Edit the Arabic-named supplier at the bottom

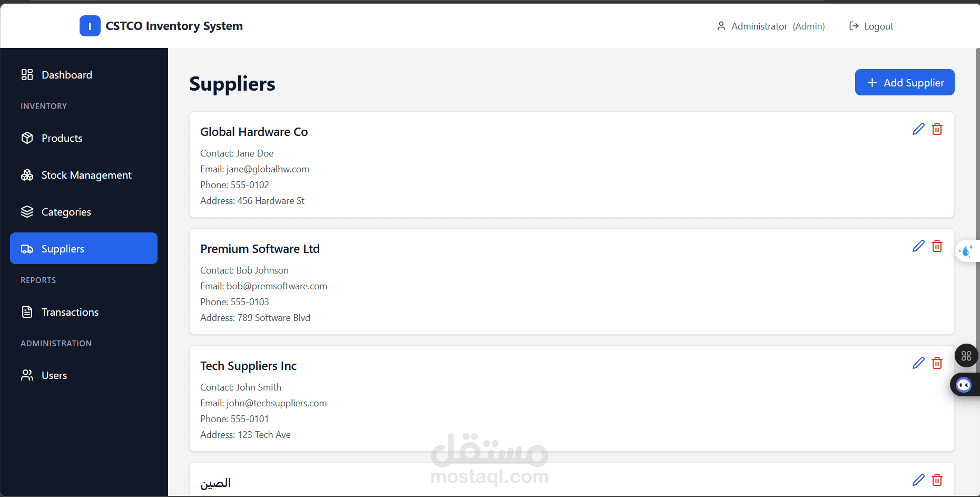click(918, 480)
